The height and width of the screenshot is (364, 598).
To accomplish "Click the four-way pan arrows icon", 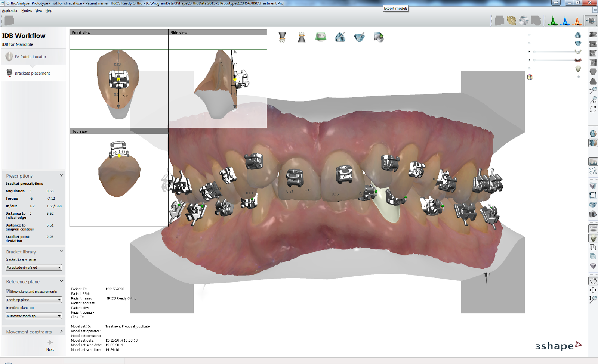I will [x=593, y=290].
